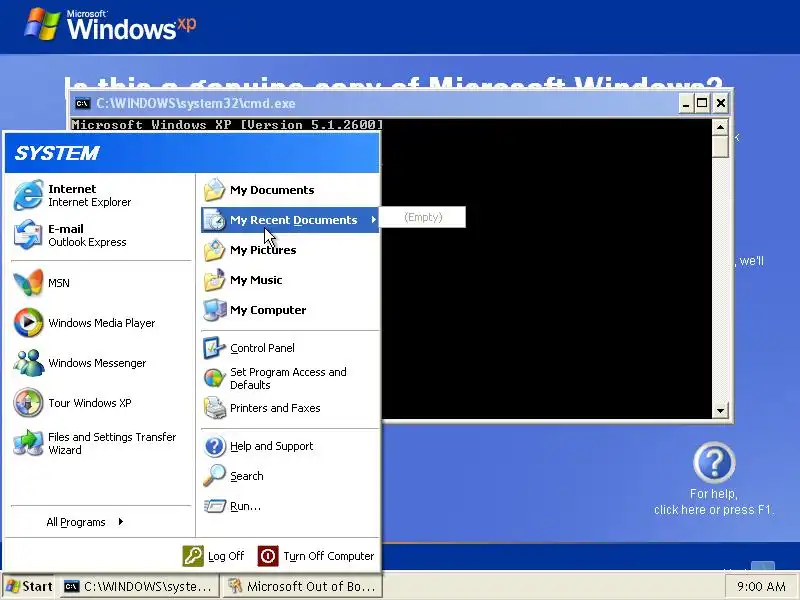Image resolution: width=800 pixels, height=600 pixels.
Task: Click the SYSTEM user name header
Action: (57, 153)
